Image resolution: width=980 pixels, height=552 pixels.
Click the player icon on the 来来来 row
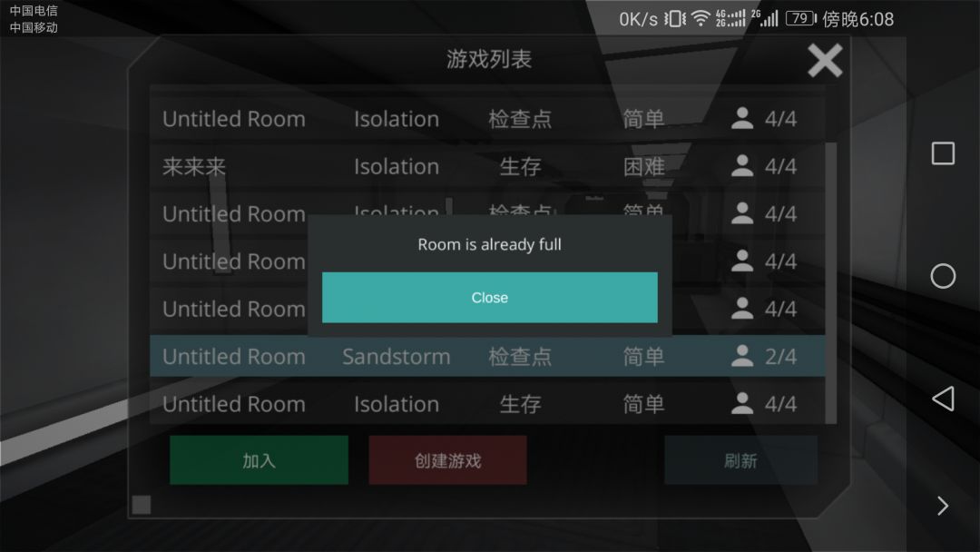click(x=742, y=165)
